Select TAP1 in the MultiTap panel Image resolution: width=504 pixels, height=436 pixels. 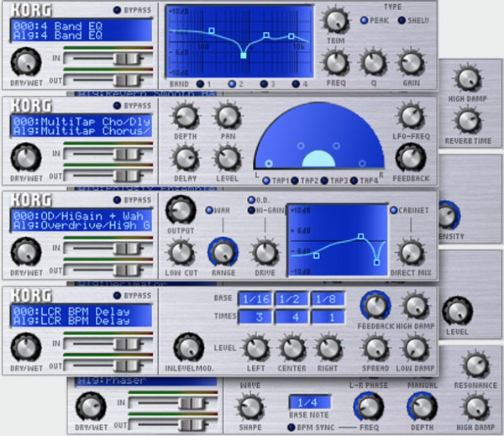pos(266,181)
